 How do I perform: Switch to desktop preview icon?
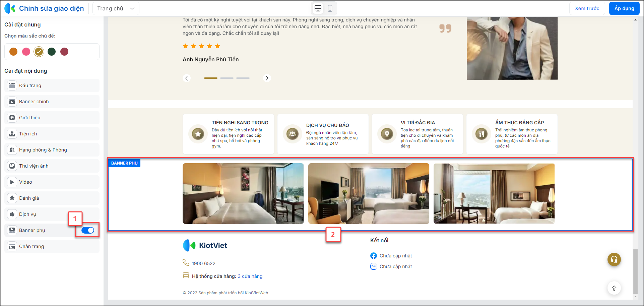pyautogui.click(x=318, y=9)
